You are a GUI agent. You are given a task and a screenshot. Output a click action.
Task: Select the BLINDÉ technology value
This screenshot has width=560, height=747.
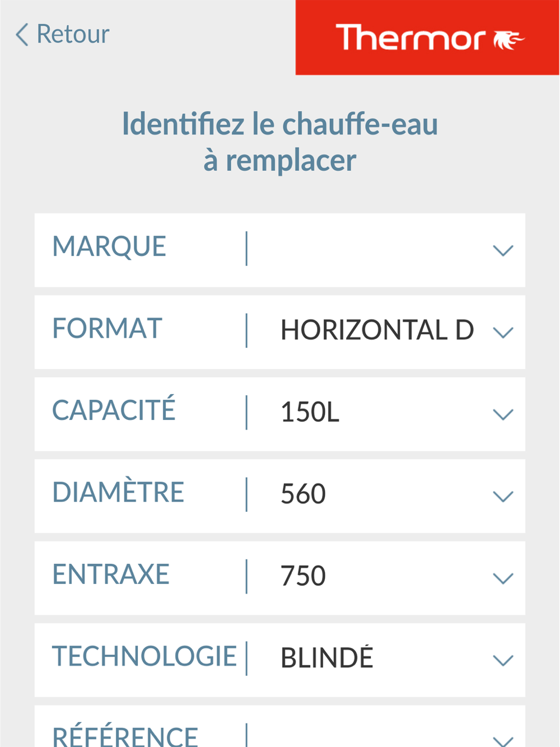click(326, 658)
